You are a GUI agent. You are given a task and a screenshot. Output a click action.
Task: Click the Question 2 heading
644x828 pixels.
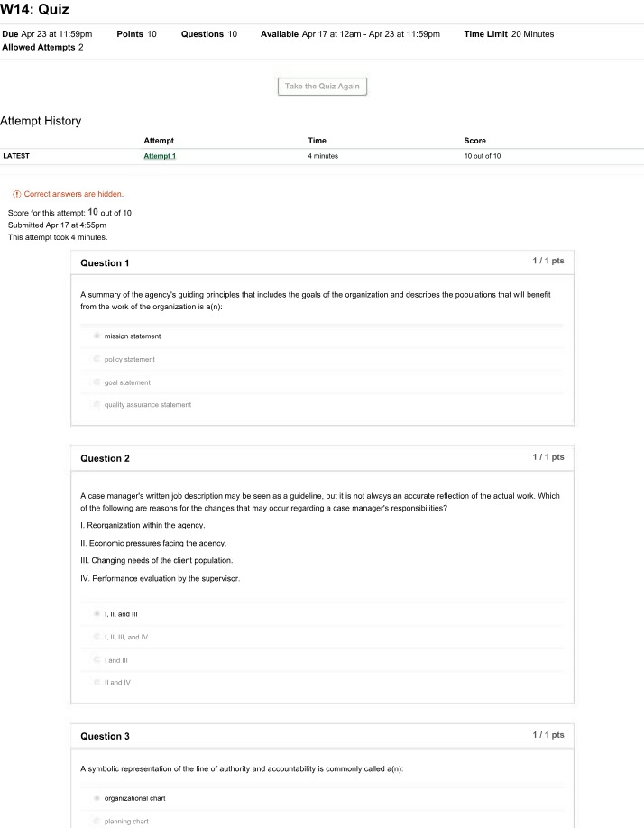click(x=105, y=458)
